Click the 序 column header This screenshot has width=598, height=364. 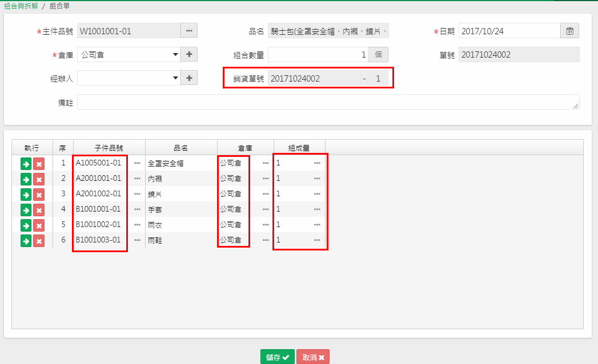point(63,148)
